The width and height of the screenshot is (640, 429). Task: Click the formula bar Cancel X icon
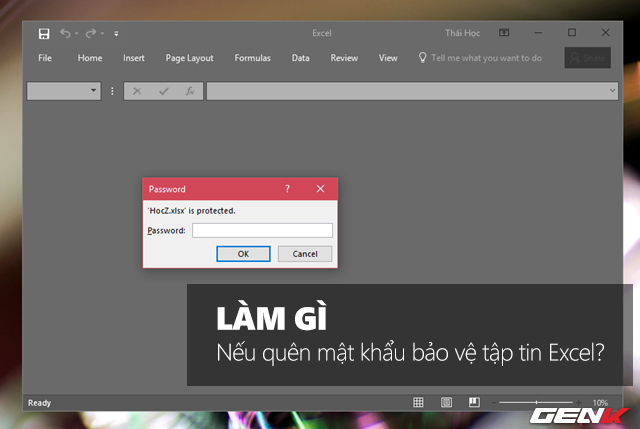tap(137, 91)
